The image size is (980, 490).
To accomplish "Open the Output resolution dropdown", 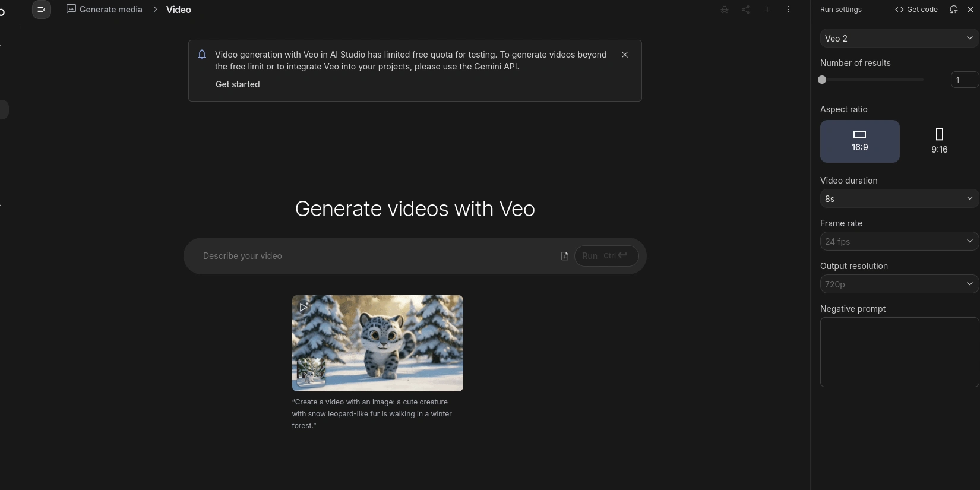I will click(898, 284).
